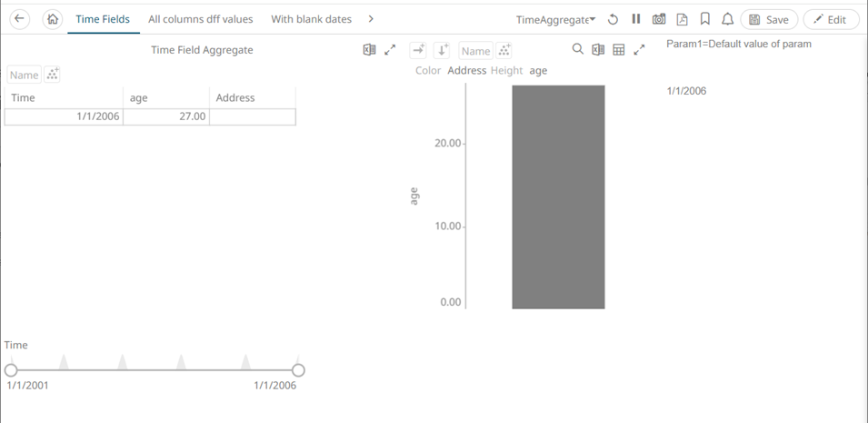Viewport: 868px width, 423px height.
Task: Click the vertical age axis title
Action: point(414,196)
